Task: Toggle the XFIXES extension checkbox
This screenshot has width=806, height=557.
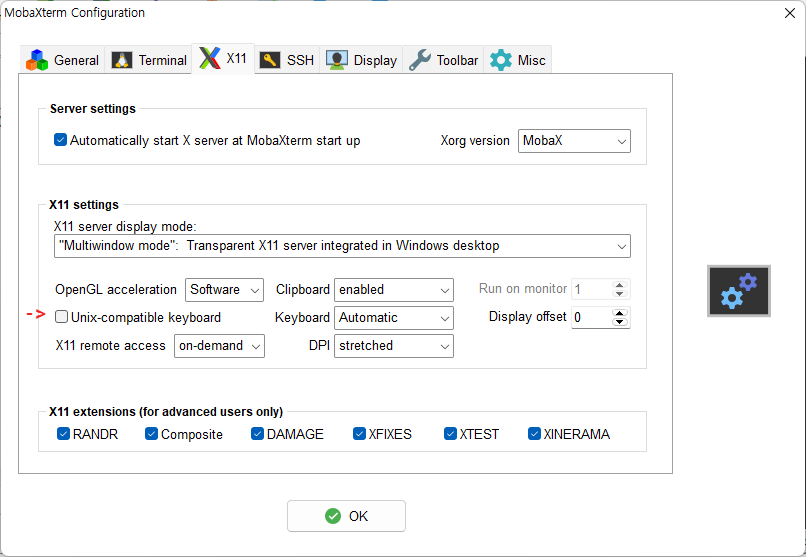Action: pyautogui.click(x=359, y=434)
